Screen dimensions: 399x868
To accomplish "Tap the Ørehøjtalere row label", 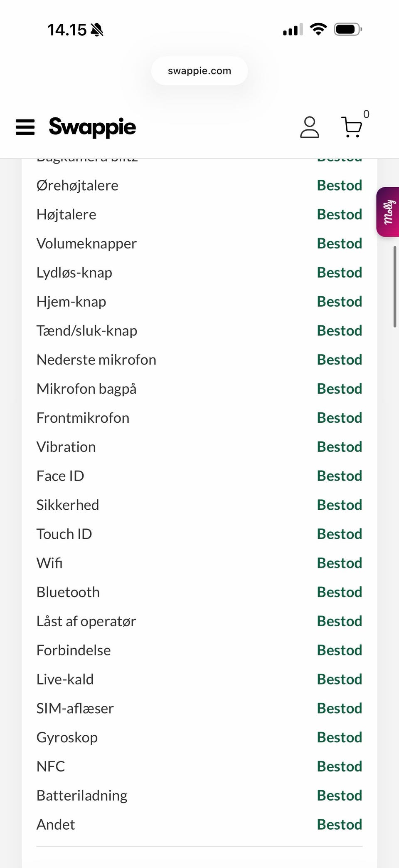I will (77, 186).
